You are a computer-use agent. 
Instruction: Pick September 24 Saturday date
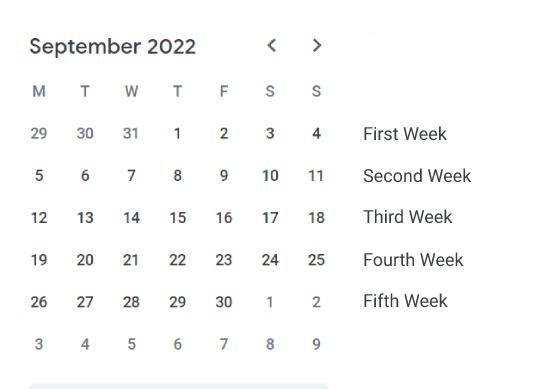coord(270,260)
